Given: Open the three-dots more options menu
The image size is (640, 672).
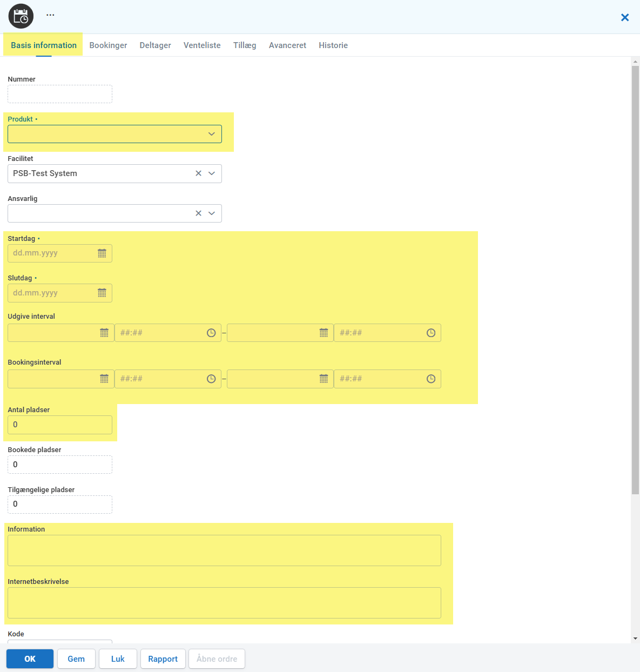Looking at the screenshot, I should 50,15.
